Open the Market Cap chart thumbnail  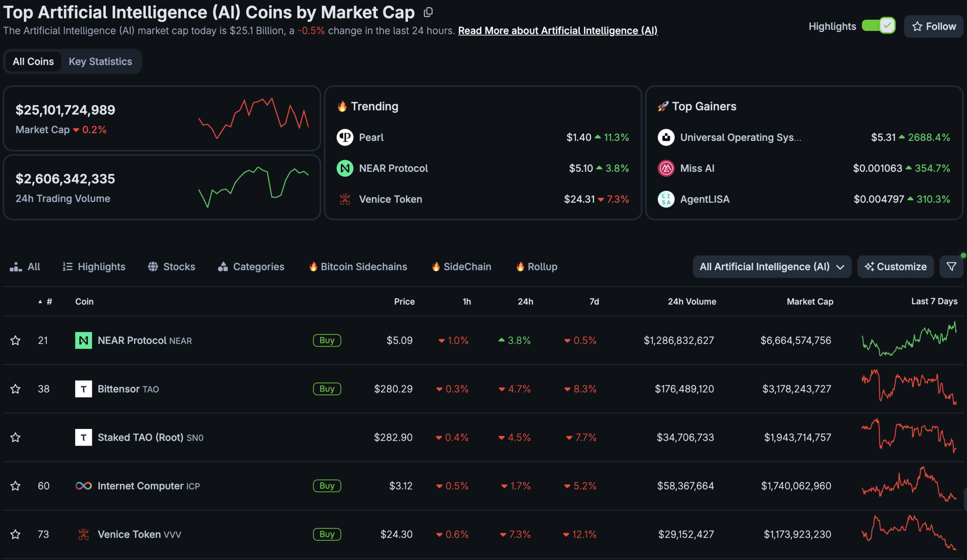[x=253, y=118]
